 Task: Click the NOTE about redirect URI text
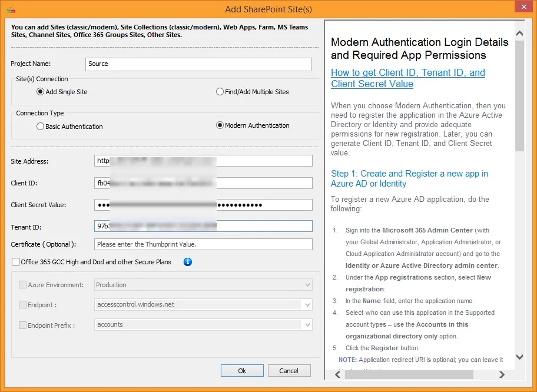421,360
